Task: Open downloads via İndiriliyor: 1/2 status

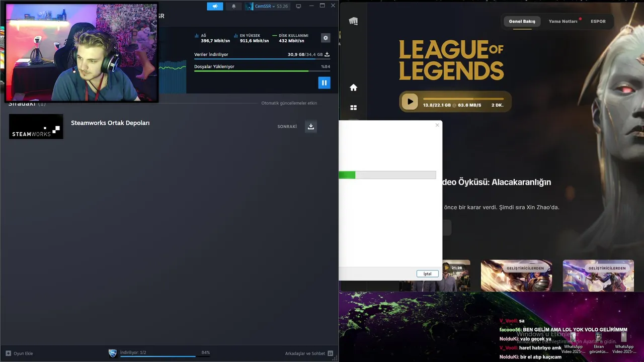Action: (x=133, y=352)
